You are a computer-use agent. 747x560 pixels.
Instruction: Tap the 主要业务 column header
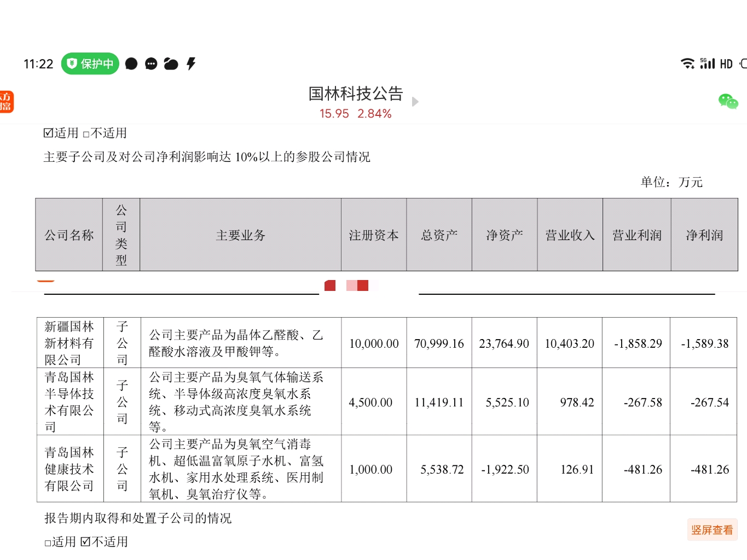tap(241, 235)
